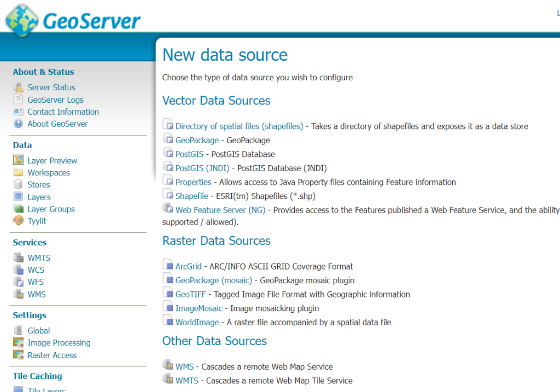This screenshot has width=560, height=392.
Task: Open the Stores link
Action: pos(39,185)
